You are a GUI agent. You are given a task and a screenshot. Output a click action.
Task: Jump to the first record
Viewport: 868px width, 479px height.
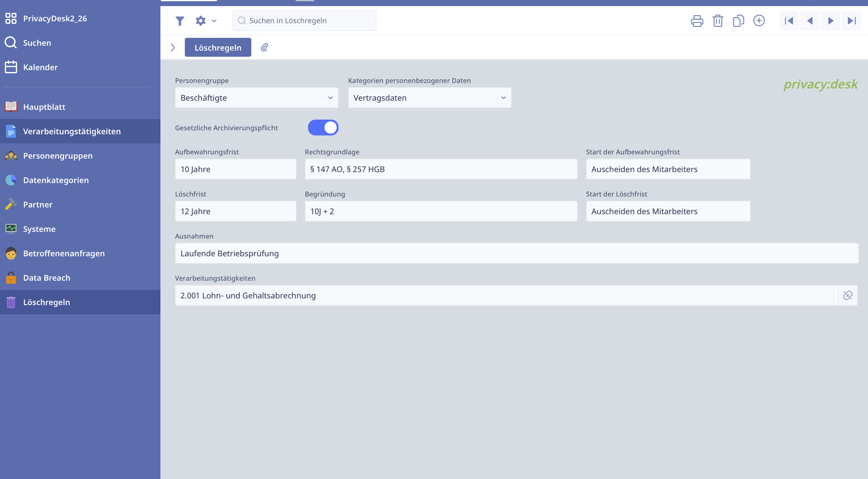789,21
